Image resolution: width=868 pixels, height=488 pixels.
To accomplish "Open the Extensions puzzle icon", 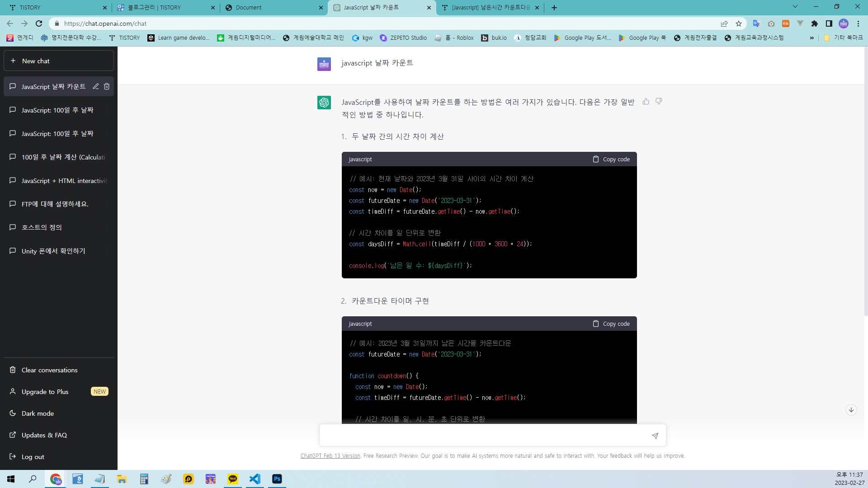I will 815,23.
